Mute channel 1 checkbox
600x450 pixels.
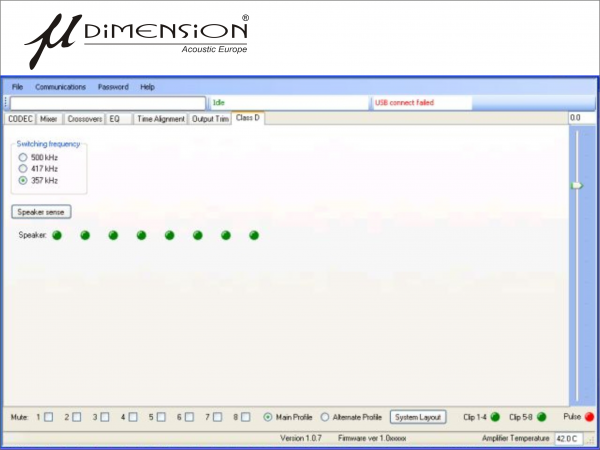tap(49, 417)
